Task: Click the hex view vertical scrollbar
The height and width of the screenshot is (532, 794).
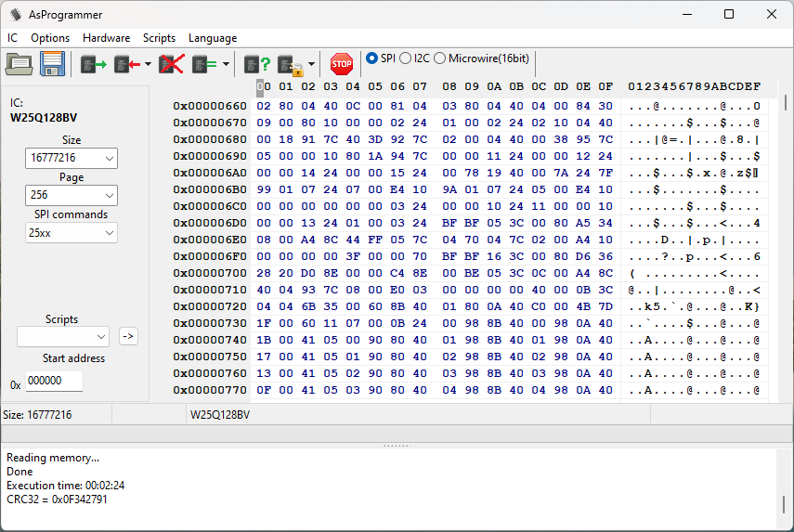Action: point(785,241)
